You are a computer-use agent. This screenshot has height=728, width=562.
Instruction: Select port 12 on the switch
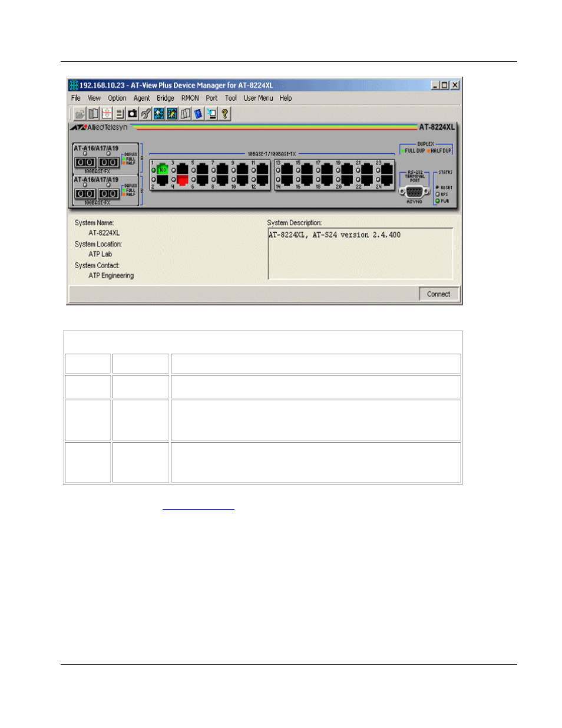tap(263, 180)
